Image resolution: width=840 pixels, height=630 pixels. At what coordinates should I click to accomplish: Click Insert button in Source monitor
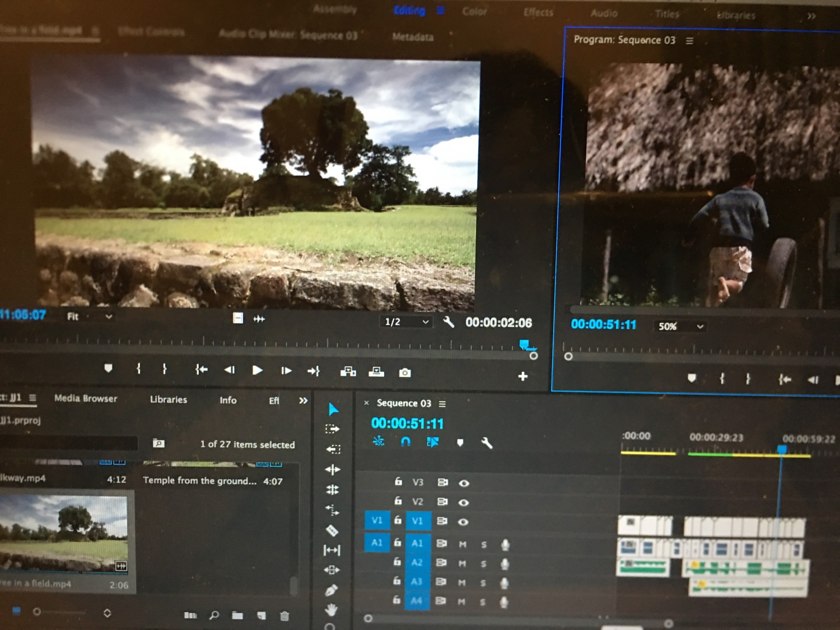coord(348,371)
